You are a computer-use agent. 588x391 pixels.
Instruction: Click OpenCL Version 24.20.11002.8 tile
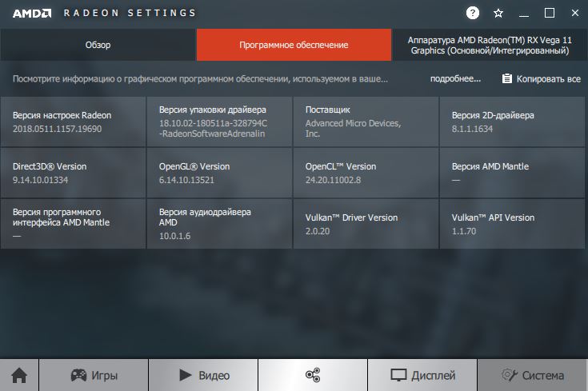366,173
